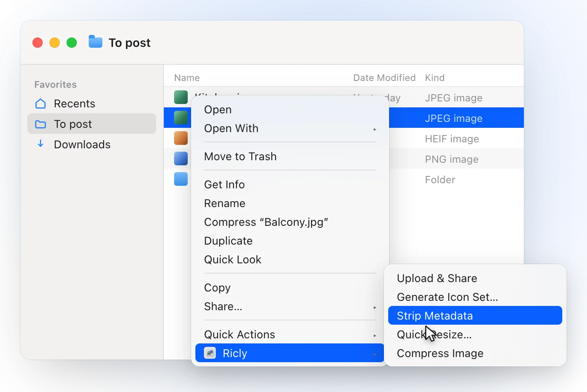
Task: Choose Copy from the context menu
Action: pyautogui.click(x=290, y=288)
